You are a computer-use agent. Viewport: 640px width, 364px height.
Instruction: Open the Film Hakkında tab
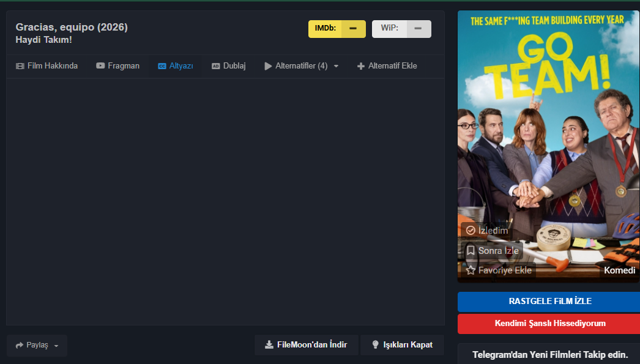tap(47, 65)
